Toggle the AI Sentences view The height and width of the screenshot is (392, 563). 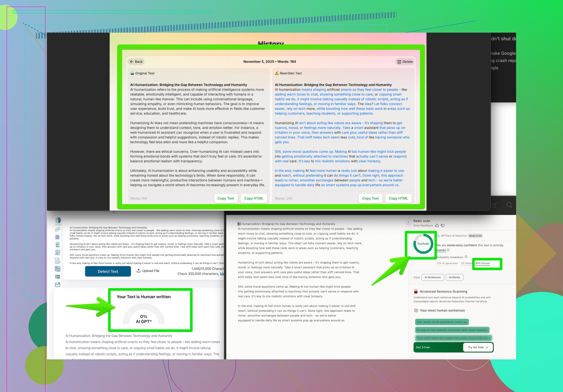[x=433, y=277]
